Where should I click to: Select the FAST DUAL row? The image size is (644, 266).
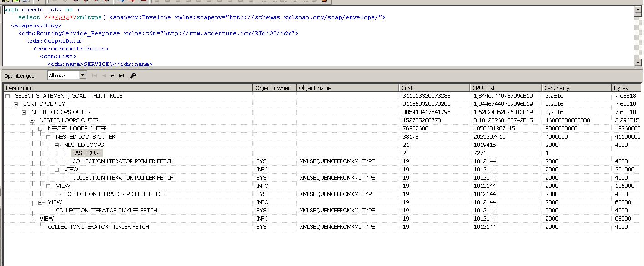86,153
